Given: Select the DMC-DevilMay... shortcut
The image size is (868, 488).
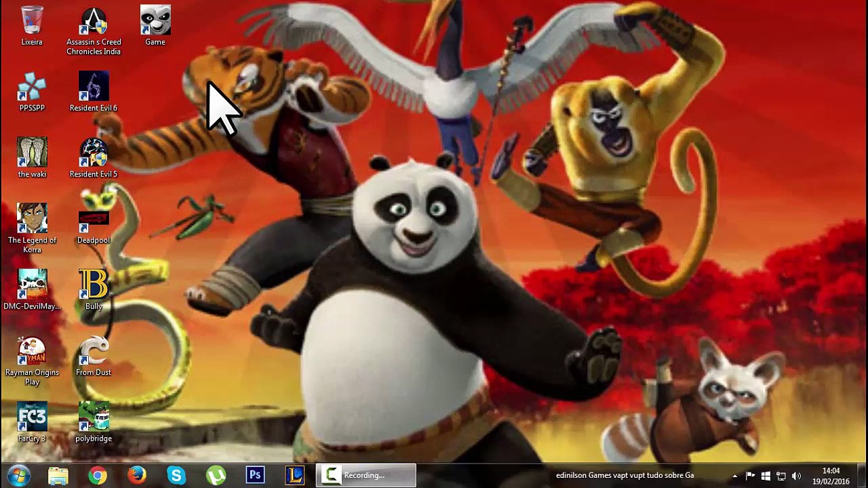Looking at the screenshot, I should pos(32,290).
